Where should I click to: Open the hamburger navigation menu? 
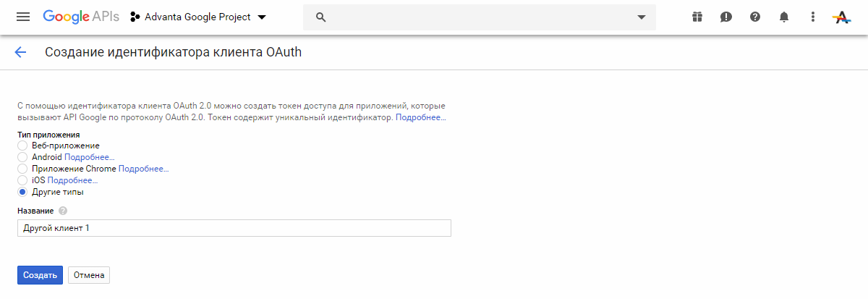[23, 17]
